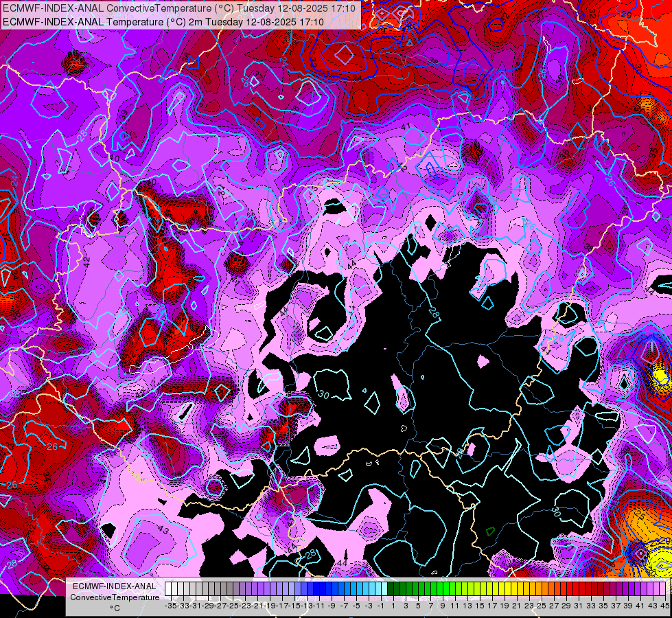Image resolution: width=672 pixels, height=618 pixels.
Task: Click the '°C' unit label in the legend
Action: tap(115, 608)
